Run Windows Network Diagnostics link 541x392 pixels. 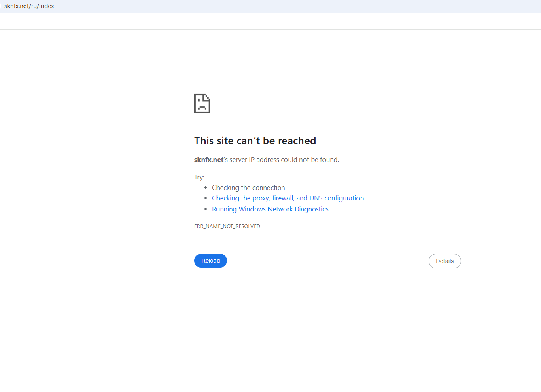(270, 209)
